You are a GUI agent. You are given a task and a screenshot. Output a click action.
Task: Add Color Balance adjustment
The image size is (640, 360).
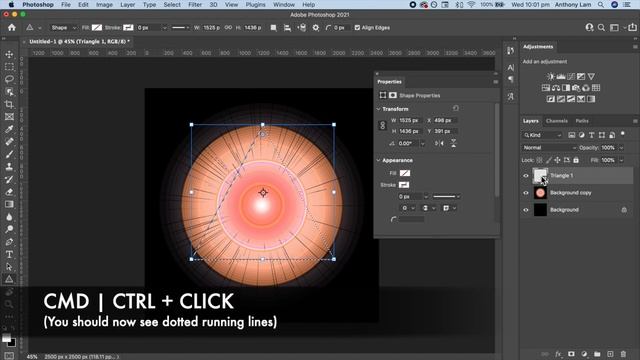pyautogui.click(x=556, y=88)
